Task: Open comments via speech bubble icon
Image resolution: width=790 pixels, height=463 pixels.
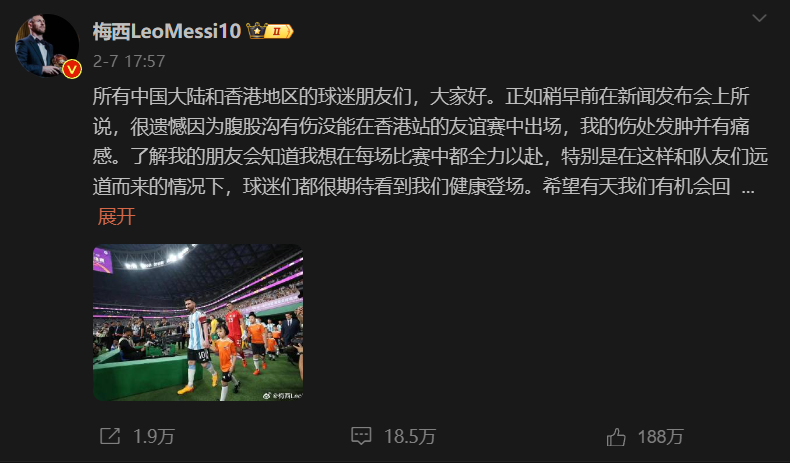Action: tap(361, 436)
